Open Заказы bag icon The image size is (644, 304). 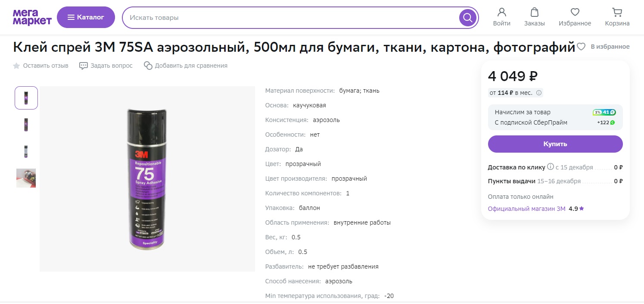click(535, 17)
